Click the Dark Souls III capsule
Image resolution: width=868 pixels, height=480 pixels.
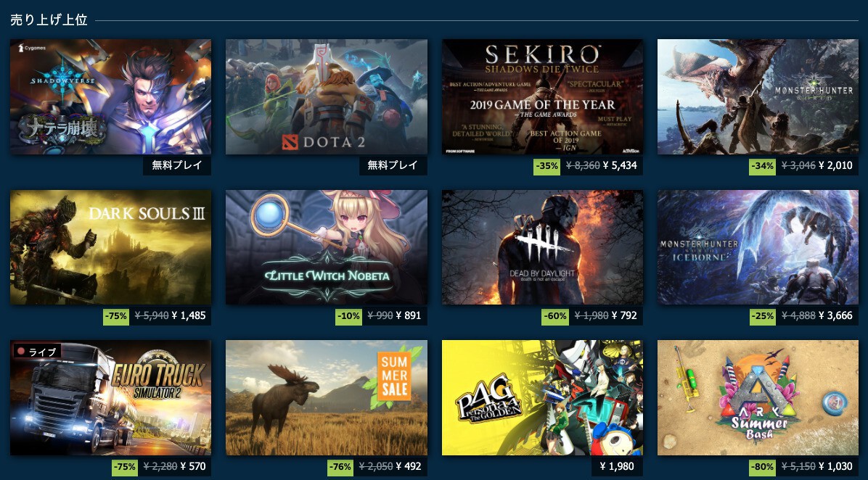tap(111, 247)
